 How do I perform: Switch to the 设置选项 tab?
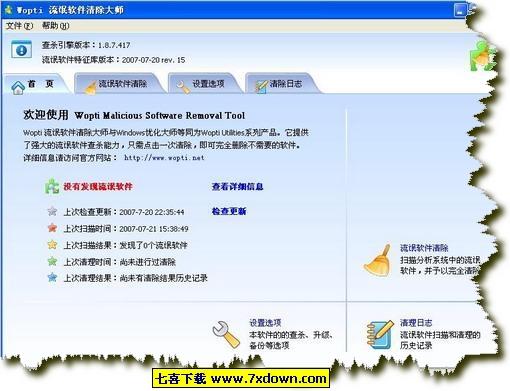coord(205,83)
